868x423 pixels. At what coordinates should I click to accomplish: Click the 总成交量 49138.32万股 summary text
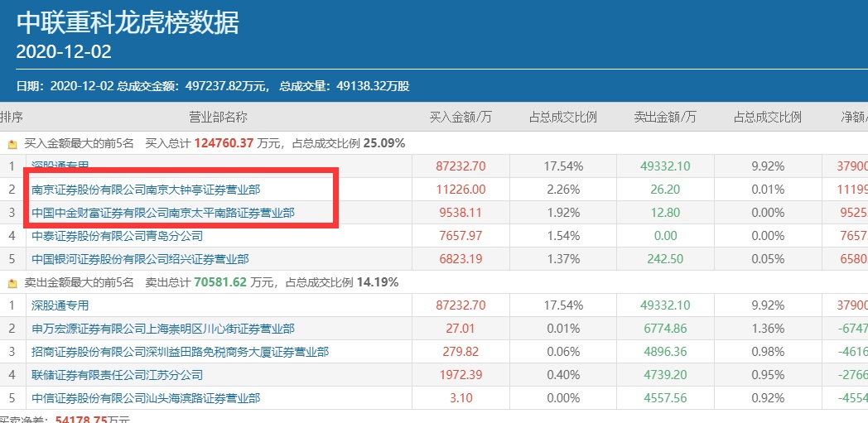pos(345,86)
